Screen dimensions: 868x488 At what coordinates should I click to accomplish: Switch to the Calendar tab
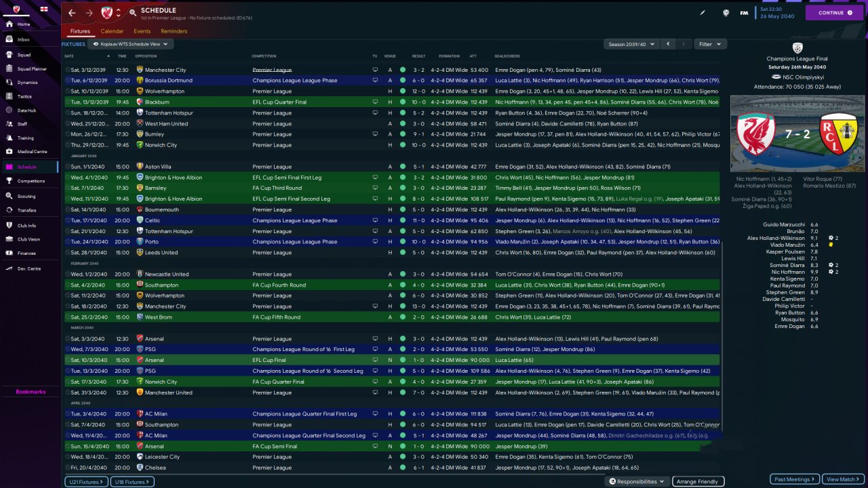tap(112, 31)
